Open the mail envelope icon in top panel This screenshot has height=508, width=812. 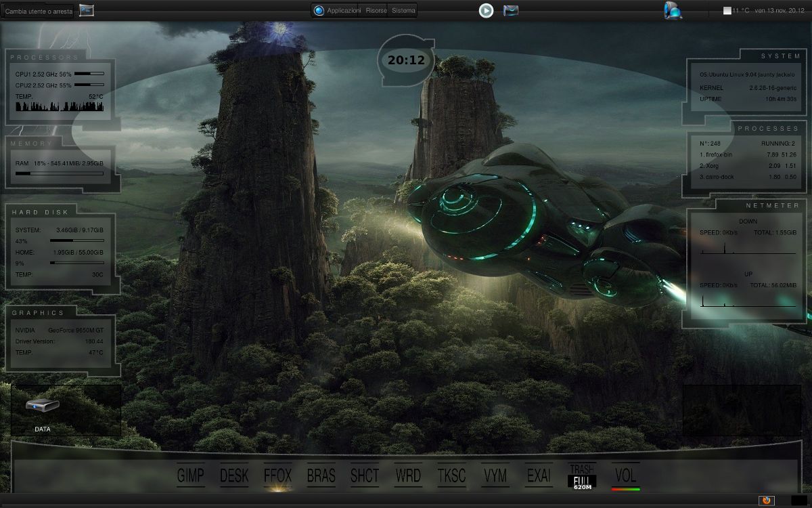[511, 10]
